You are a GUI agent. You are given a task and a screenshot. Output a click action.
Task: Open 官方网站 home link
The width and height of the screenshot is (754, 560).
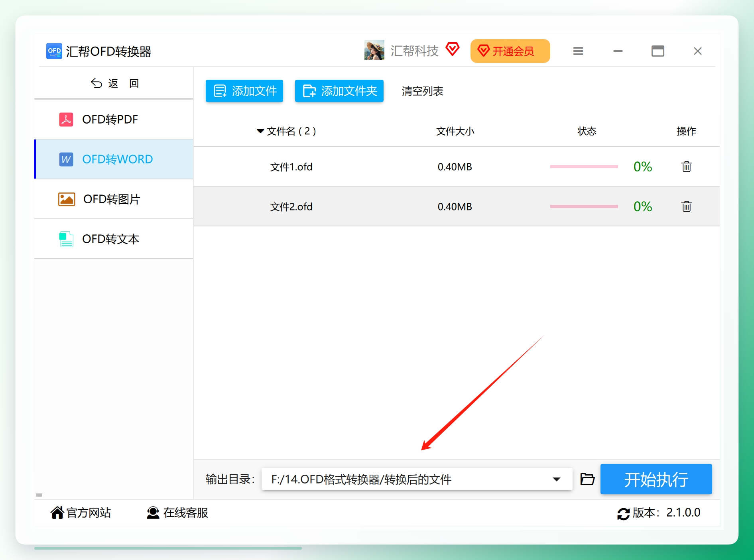click(81, 513)
